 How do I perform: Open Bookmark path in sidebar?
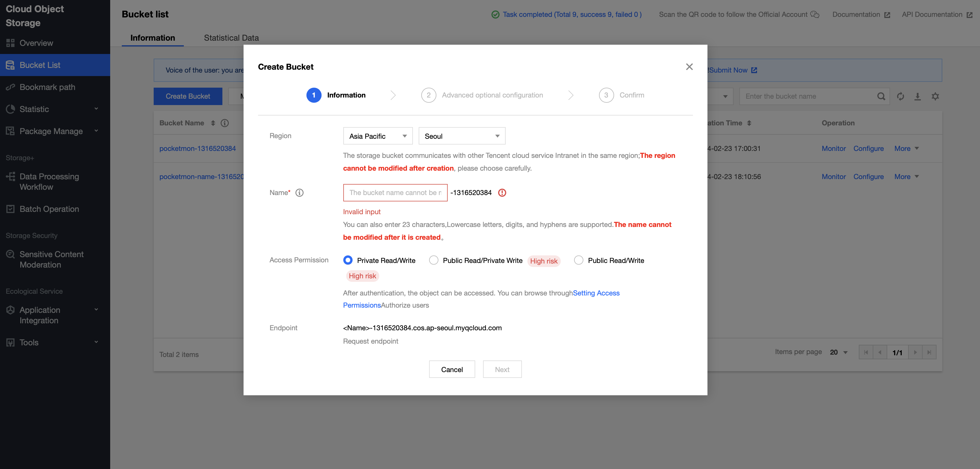(x=47, y=87)
